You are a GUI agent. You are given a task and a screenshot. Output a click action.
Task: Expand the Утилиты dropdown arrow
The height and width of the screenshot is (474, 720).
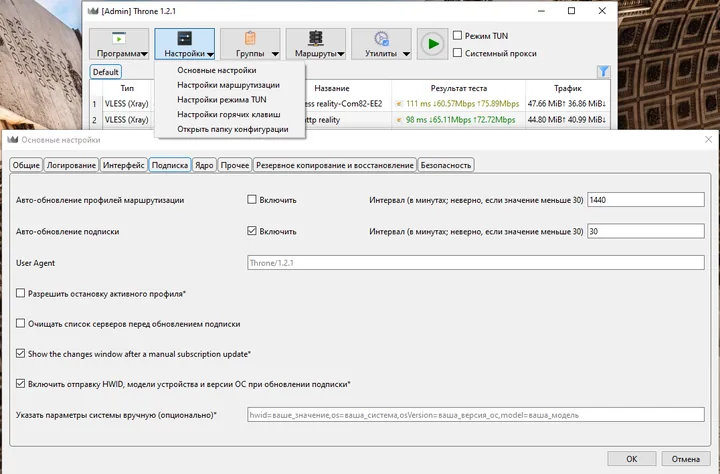click(x=406, y=54)
